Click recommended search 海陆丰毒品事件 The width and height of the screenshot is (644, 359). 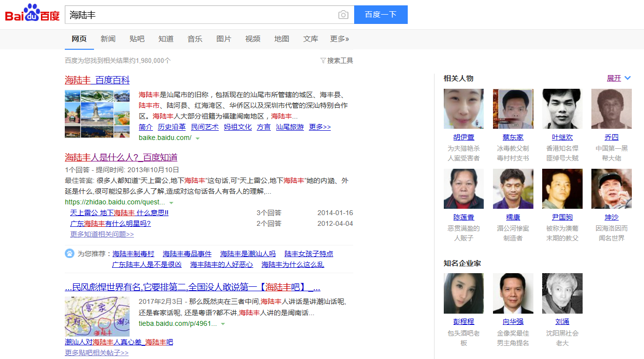(187, 254)
